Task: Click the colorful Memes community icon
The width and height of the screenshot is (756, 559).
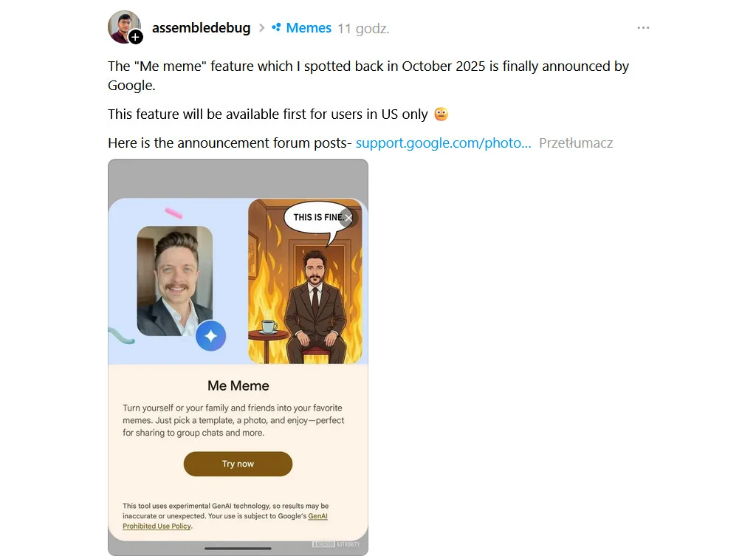Action: 275,27
